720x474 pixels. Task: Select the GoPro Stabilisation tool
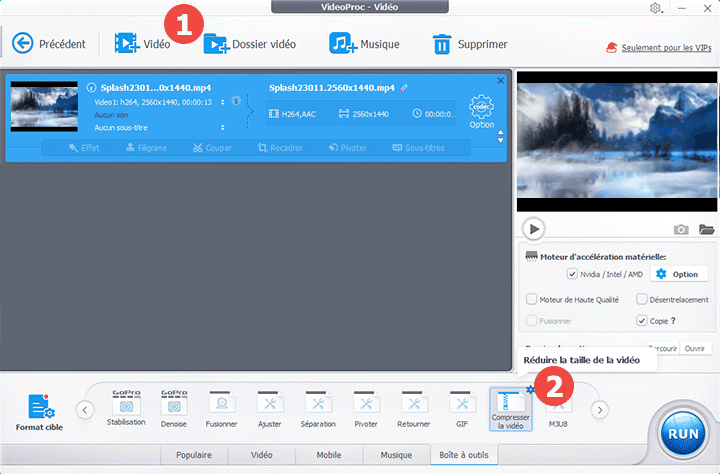coord(126,408)
